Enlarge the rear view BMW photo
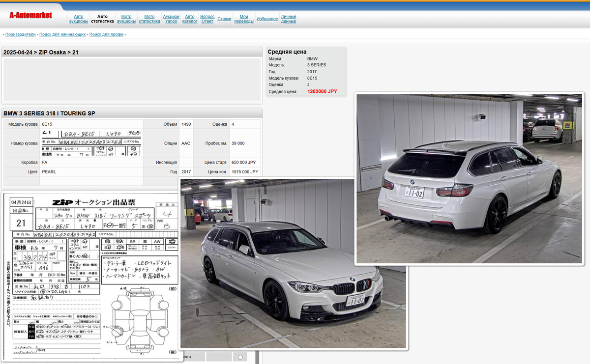The height and width of the screenshot is (364, 590). [469, 179]
